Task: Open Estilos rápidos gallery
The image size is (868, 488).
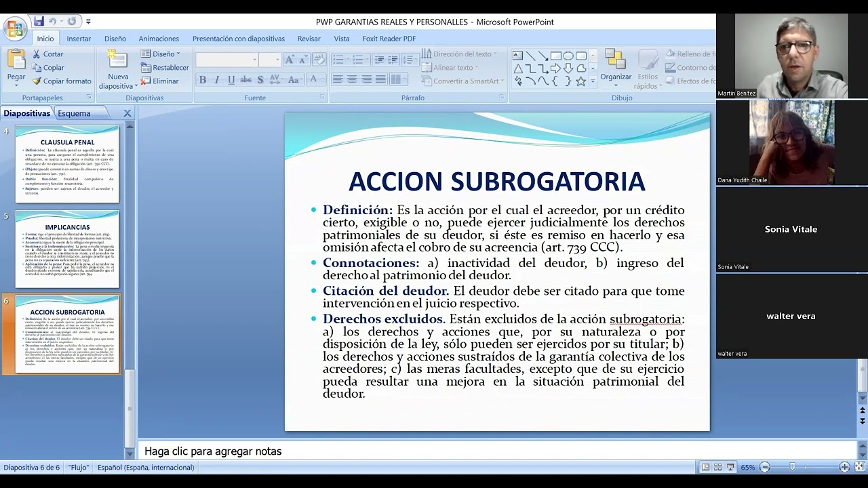Action: pos(648,70)
